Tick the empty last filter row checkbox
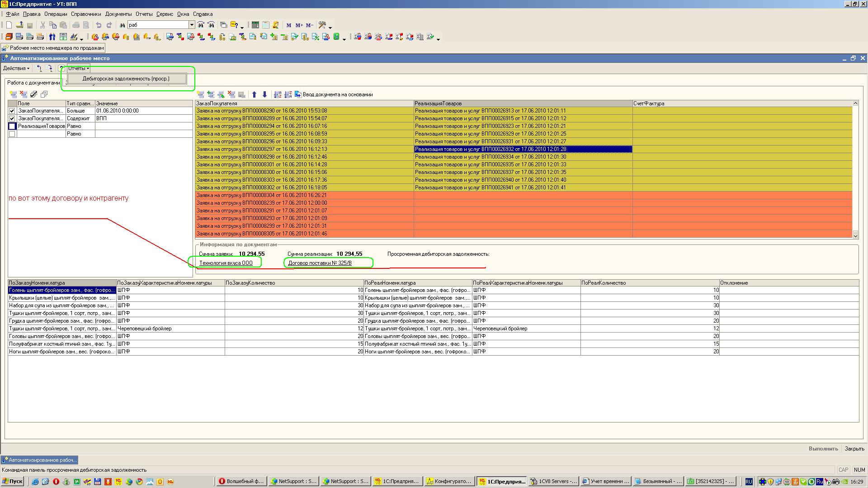This screenshot has height=488, width=868. coord(12,134)
